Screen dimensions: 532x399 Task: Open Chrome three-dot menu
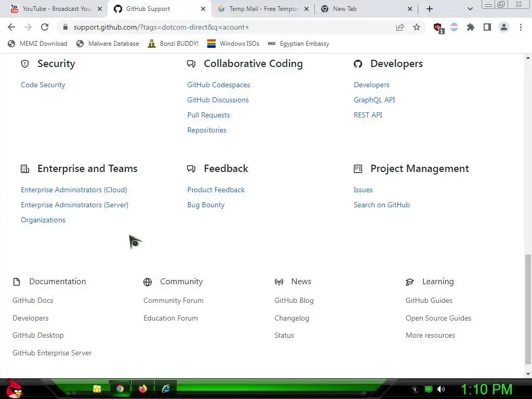point(521,27)
